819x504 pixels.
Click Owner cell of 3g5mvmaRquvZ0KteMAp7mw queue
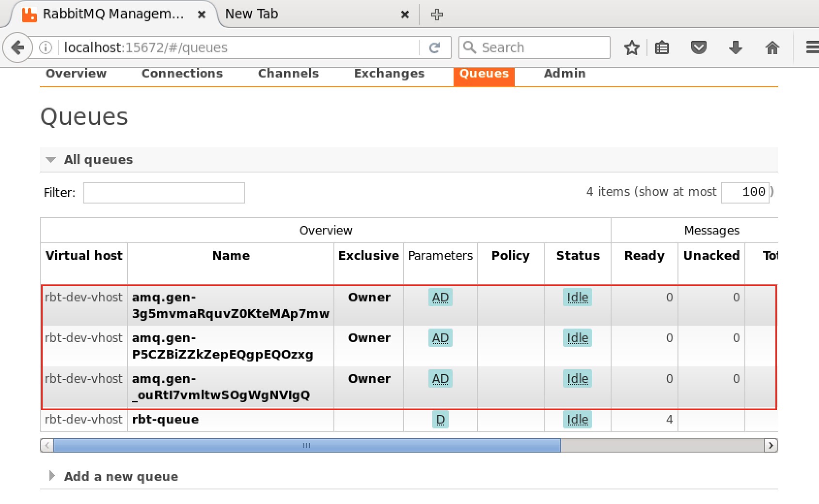[369, 297]
